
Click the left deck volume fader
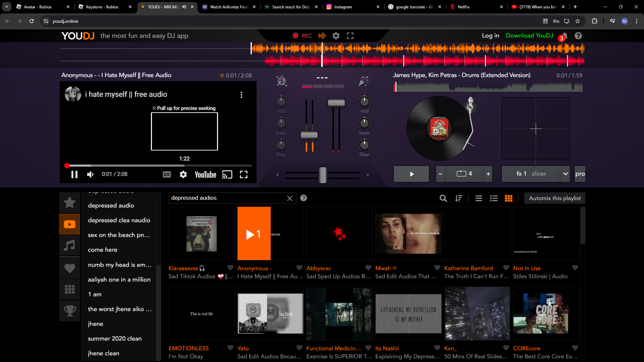click(x=309, y=135)
